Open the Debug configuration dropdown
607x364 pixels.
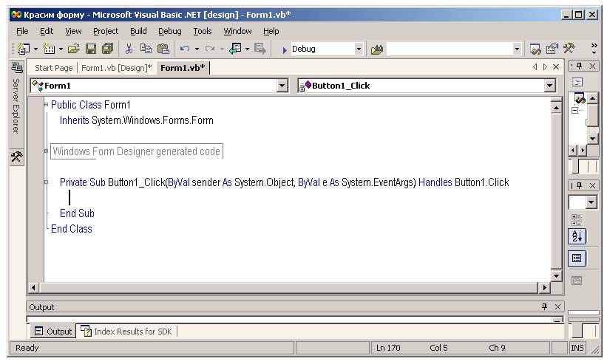point(359,49)
